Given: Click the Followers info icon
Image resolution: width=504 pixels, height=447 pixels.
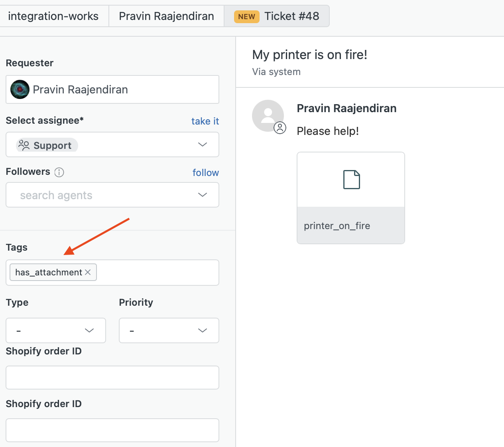Looking at the screenshot, I should (59, 172).
